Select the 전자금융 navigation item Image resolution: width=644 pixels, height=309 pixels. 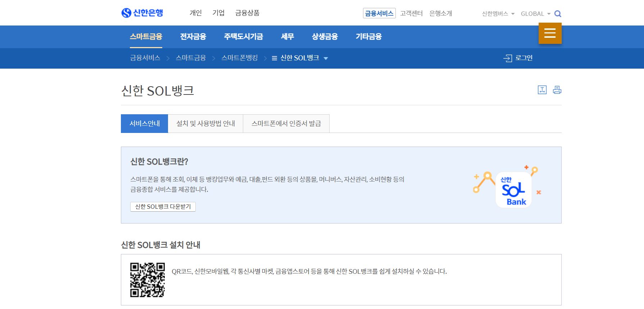(x=193, y=37)
